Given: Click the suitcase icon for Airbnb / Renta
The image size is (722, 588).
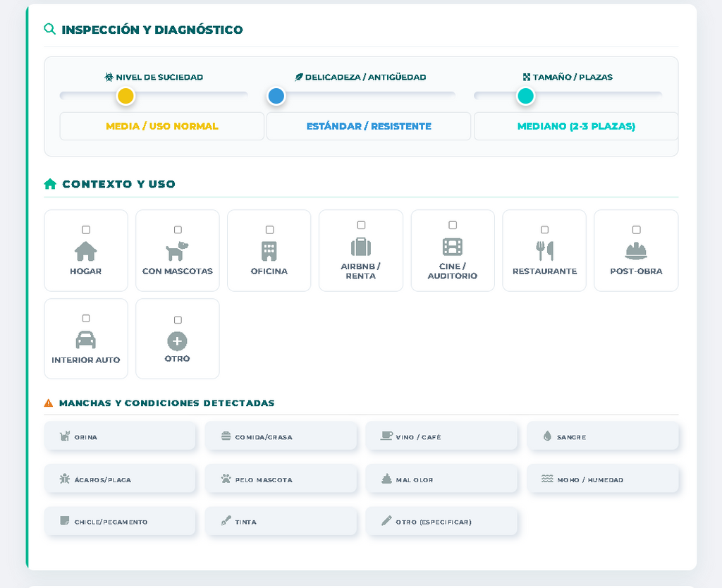Looking at the screenshot, I should click(x=361, y=247).
